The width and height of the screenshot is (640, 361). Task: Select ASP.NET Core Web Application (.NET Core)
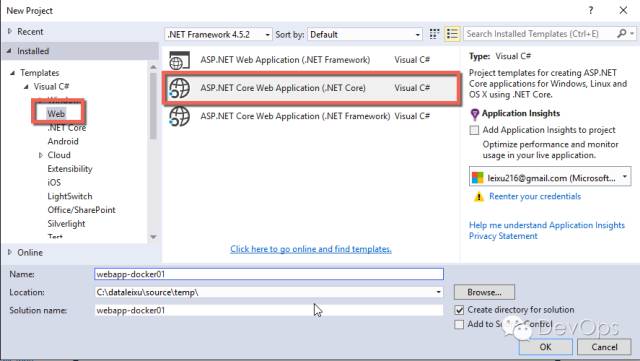click(311, 88)
